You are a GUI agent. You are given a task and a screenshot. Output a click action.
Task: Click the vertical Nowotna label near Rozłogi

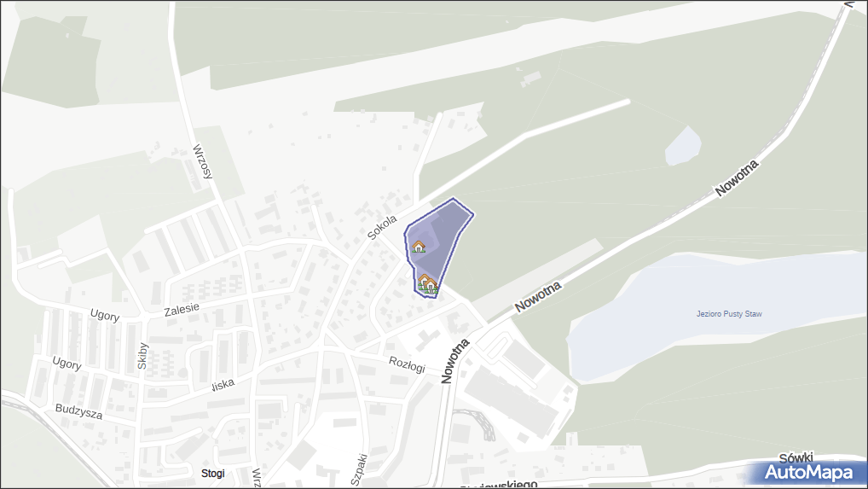tap(455, 361)
